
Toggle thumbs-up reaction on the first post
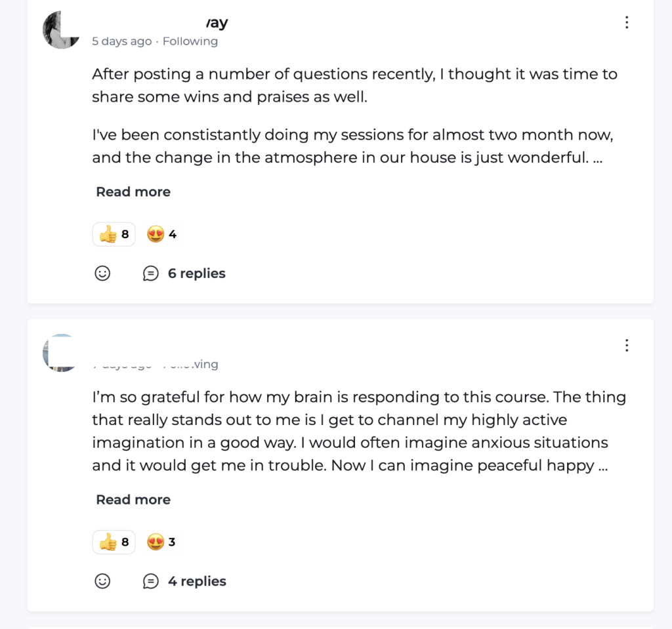[114, 234]
